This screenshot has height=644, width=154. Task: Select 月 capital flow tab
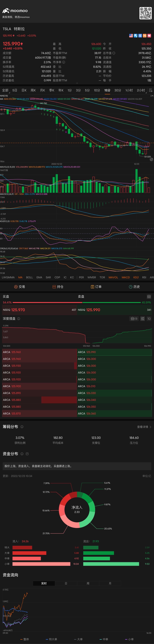pos(110,584)
